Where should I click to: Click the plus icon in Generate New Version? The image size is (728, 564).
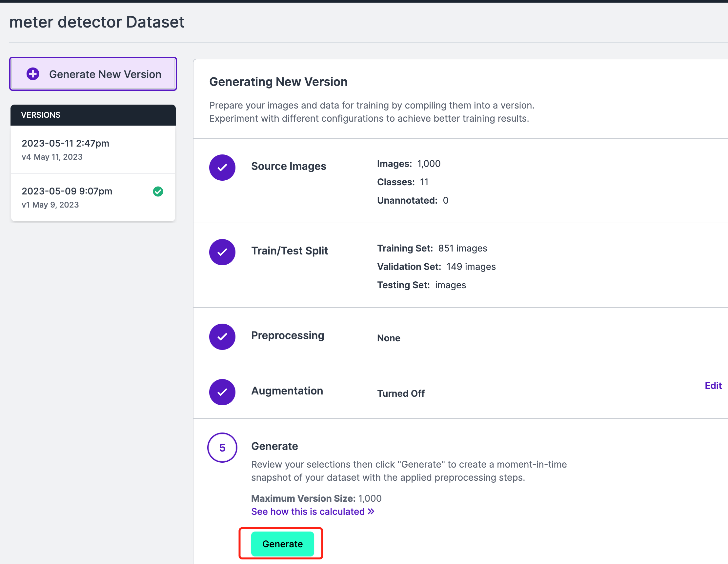pyautogui.click(x=33, y=74)
